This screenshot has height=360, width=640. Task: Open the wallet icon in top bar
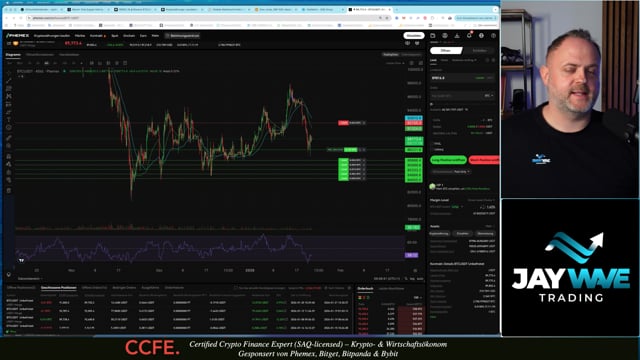coord(433,36)
